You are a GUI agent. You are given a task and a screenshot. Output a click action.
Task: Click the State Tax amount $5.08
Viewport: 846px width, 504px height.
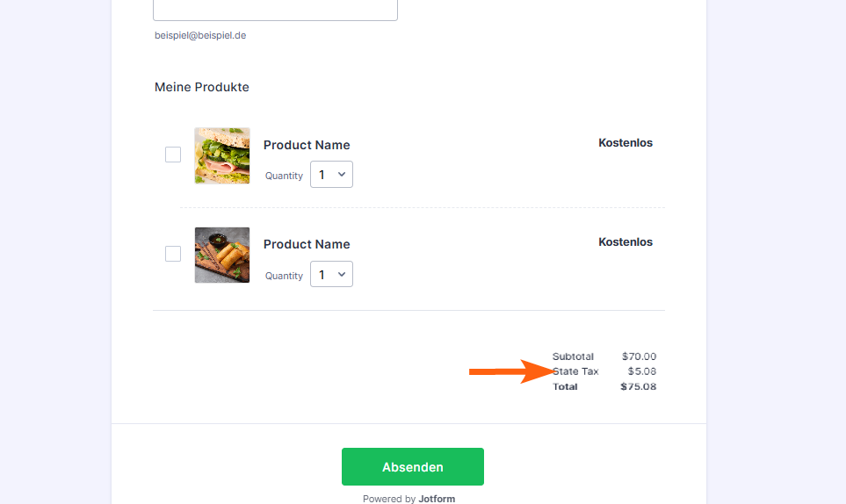[x=642, y=371]
